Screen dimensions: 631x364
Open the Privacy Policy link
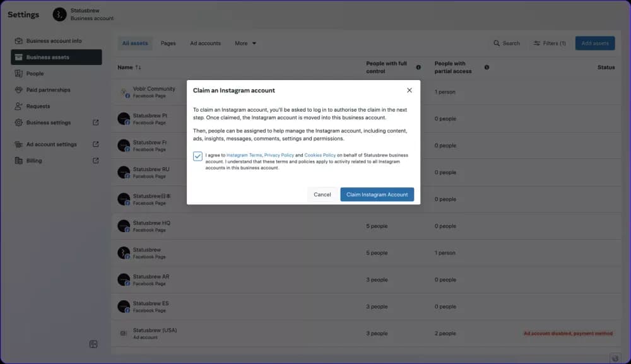tap(279, 155)
